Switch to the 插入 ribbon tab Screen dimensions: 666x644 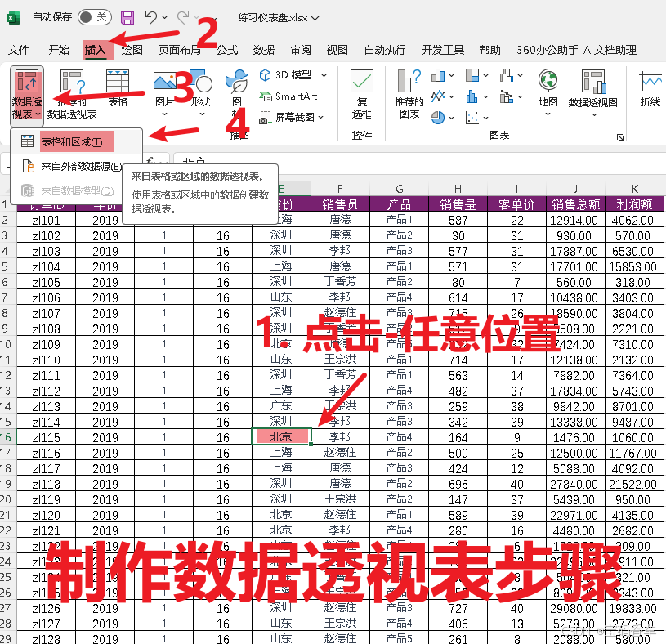96,50
